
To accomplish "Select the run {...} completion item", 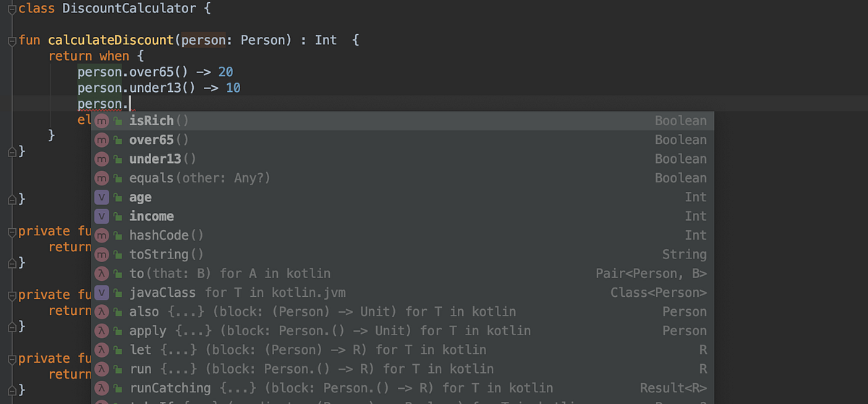I will click(x=402, y=369).
